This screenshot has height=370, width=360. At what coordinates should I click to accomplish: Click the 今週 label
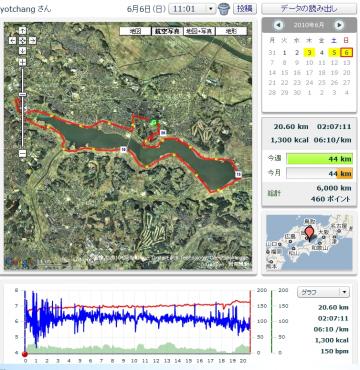click(274, 159)
